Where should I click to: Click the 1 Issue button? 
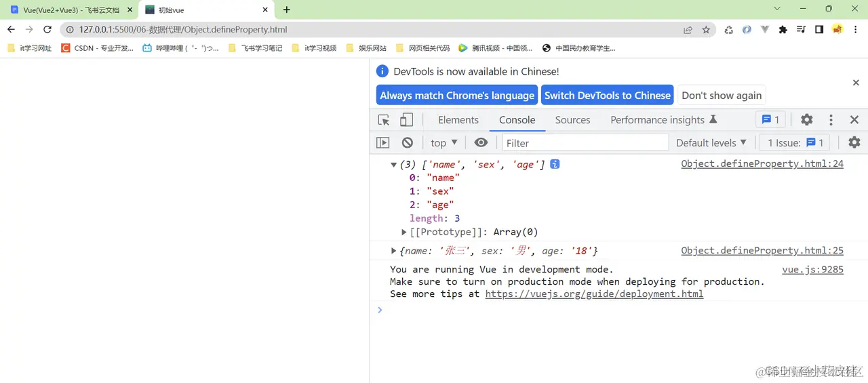[795, 143]
